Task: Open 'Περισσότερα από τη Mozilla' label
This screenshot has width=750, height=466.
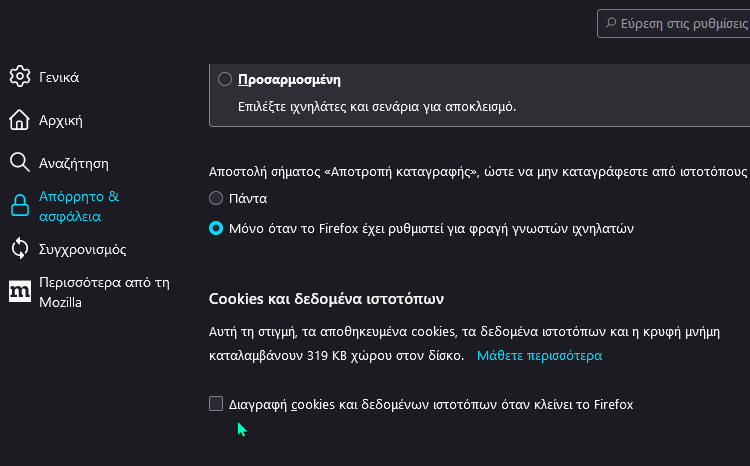Action: (104, 292)
